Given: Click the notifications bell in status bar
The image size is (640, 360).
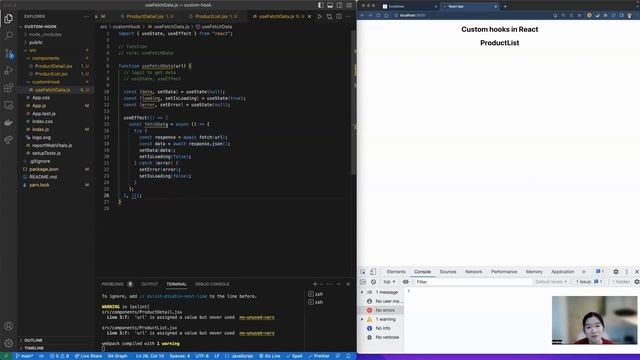Looking at the screenshot, I should pyautogui.click(x=349, y=356).
